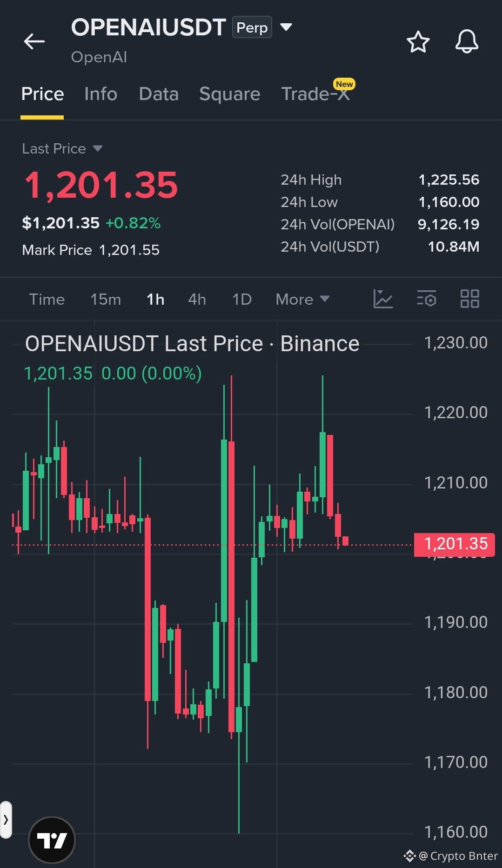502x868 pixels.
Task: Click the OPENAIUSDT symbol title
Action: click(x=148, y=27)
